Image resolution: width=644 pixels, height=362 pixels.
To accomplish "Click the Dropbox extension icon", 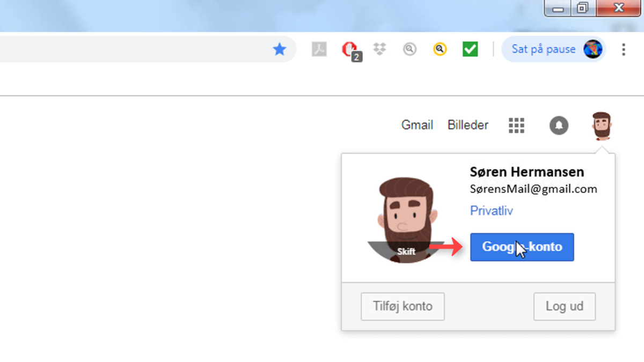I will click(x=380, y=49).
